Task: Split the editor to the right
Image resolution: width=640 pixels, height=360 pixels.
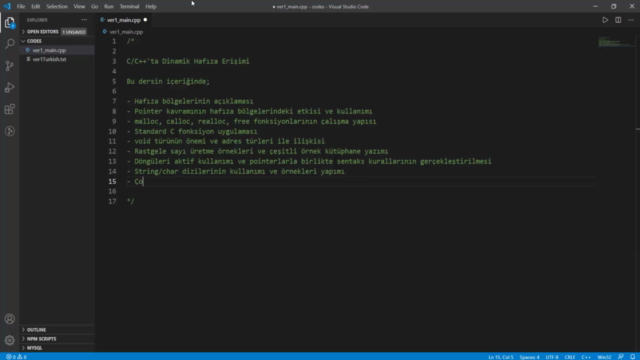Action: [x=618, y=20]
